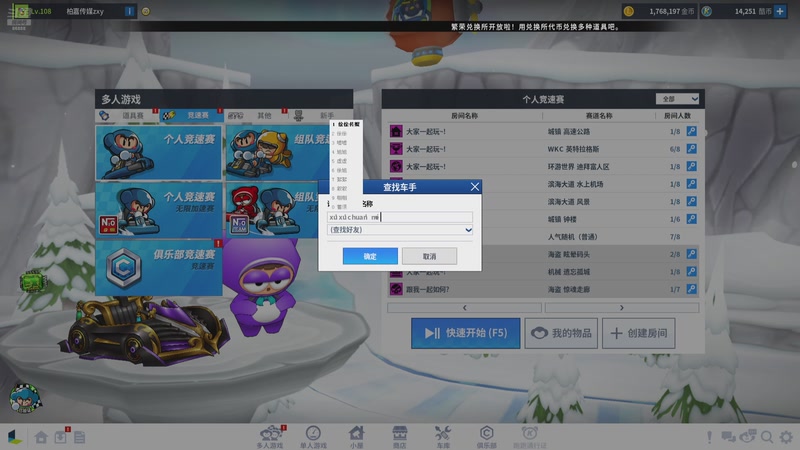Open settings gear icon bottom-right

click(786, 437)
